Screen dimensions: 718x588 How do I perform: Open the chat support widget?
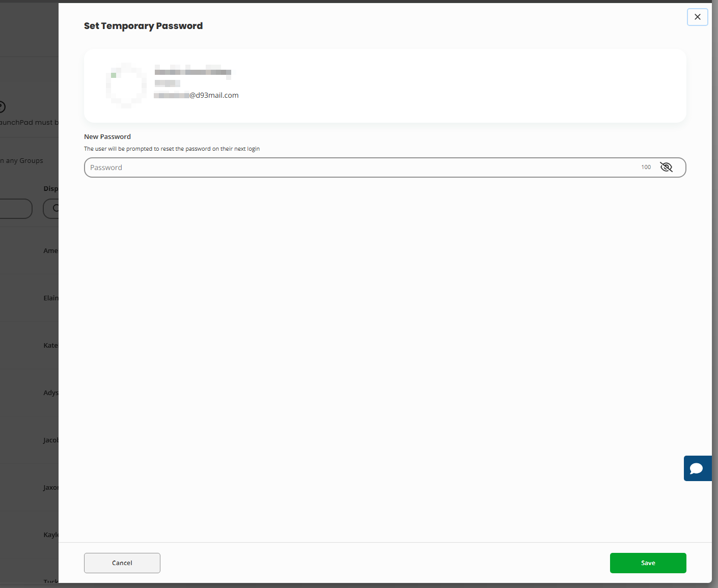697,468
